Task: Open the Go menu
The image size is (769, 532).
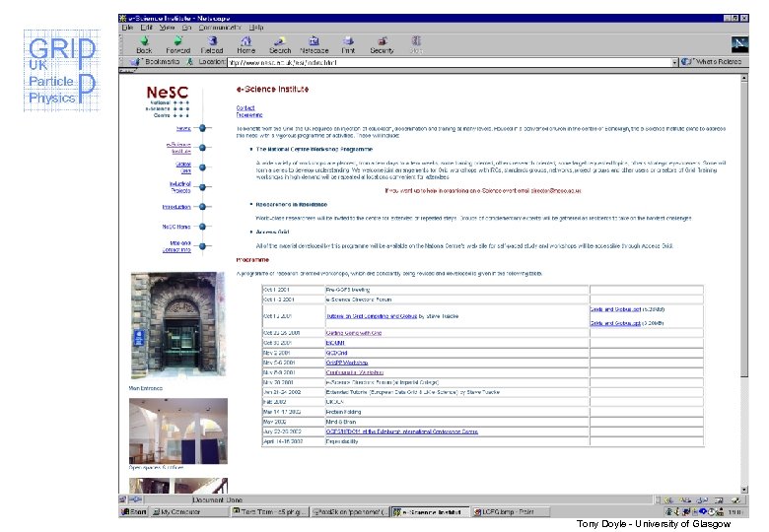Action: (x=186, y=28)
